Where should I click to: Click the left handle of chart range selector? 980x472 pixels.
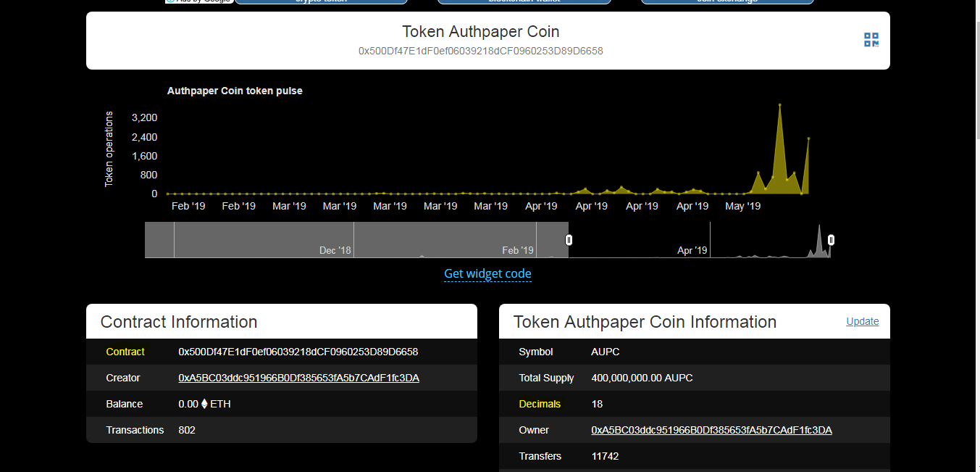click(569, 240)
